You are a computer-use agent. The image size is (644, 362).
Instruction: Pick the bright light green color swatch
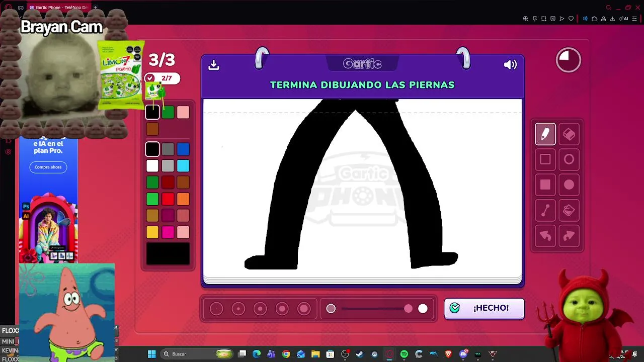pyautogui.click(x=152, y=199)
